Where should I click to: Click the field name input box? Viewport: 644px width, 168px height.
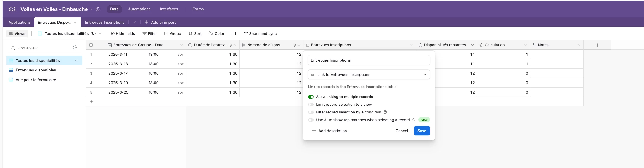[x=369, y=60]
